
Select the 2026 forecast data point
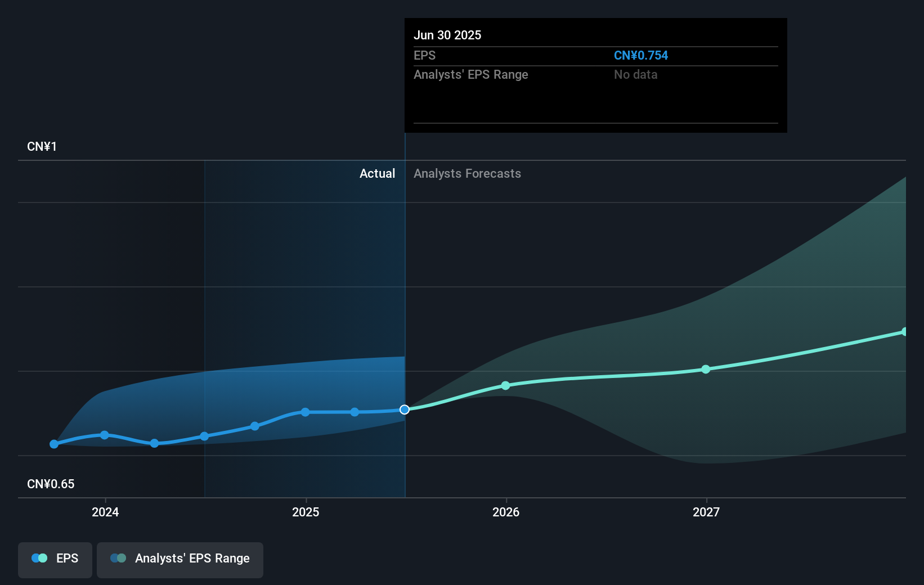click(505, 386)
